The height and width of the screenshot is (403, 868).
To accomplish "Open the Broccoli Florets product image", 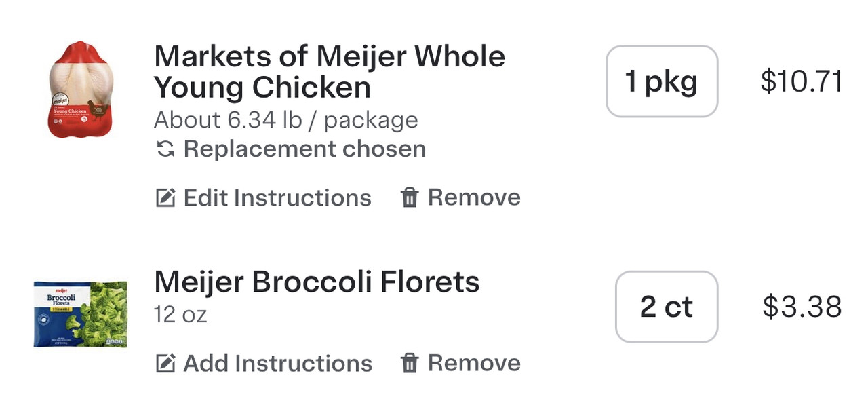I will pyautogui.click(x=81, y=314).
